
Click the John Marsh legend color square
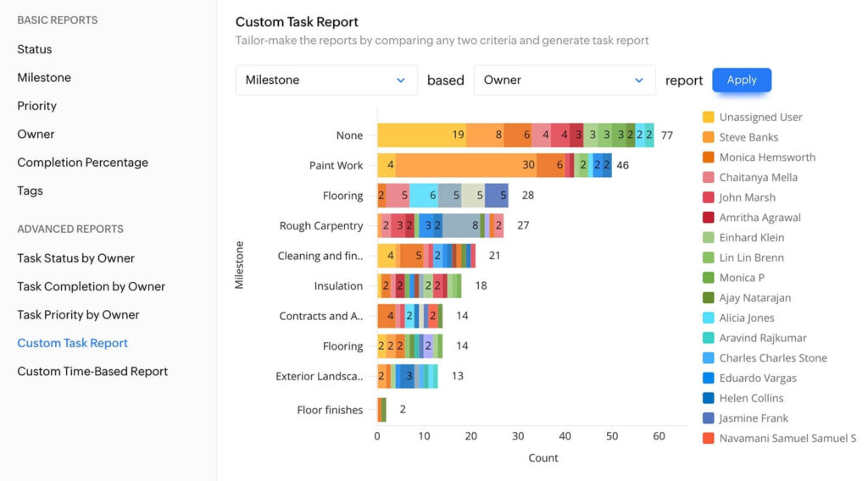pos(709,197)
